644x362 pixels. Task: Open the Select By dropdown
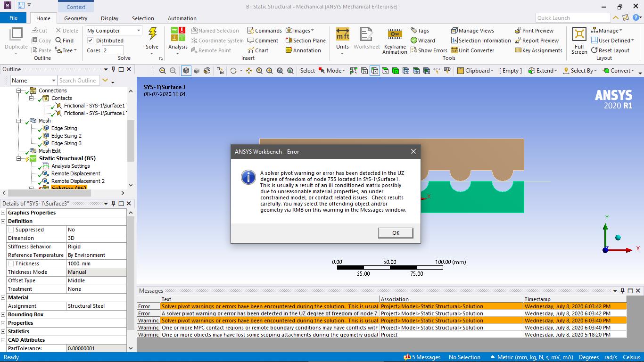point(580,71)
